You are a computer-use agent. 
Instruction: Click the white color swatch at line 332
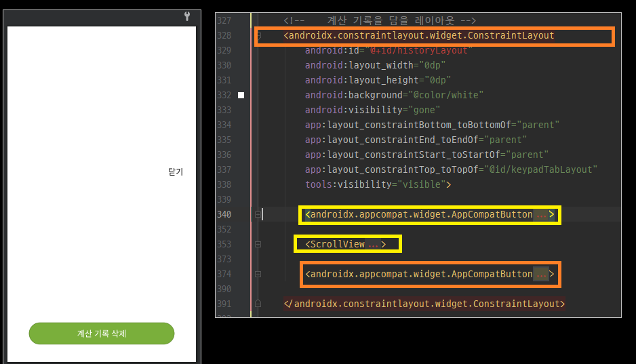(241, 96)
